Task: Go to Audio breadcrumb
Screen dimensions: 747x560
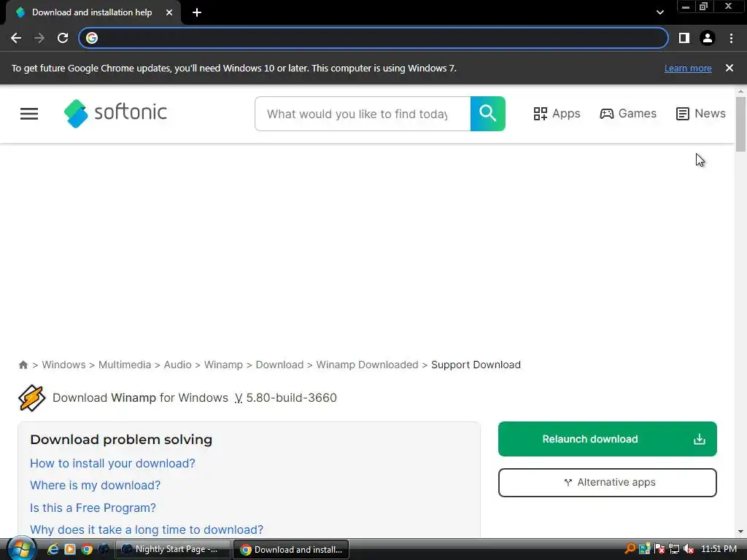Action: [178, 365]
